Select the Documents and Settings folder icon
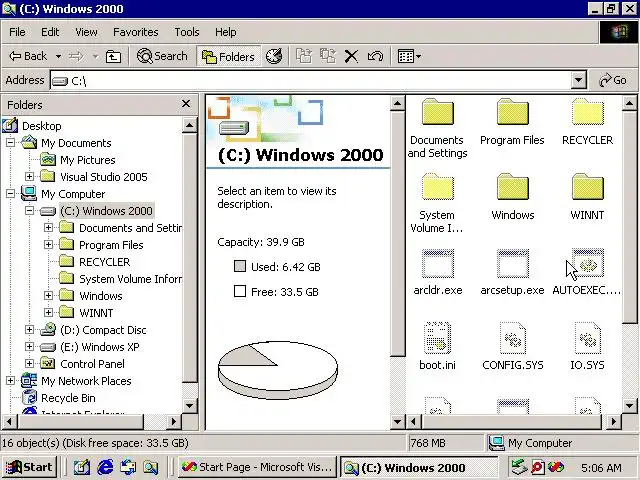 438,112
